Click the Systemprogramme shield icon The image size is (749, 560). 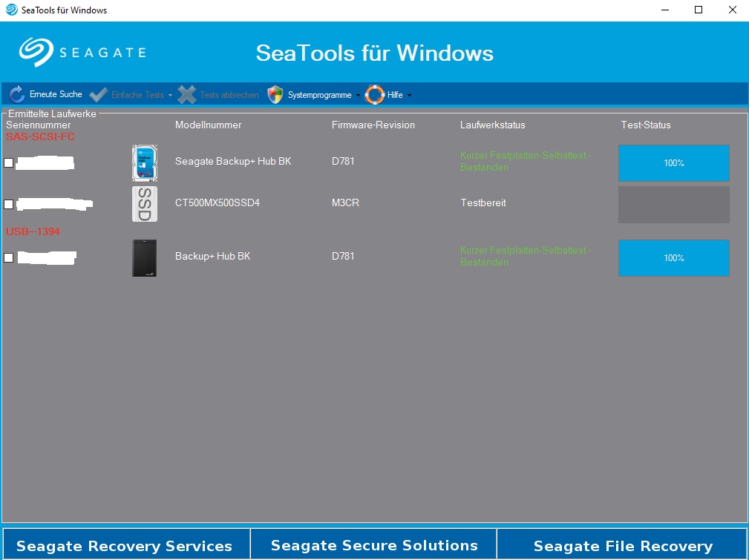click(x=275, y=94)
